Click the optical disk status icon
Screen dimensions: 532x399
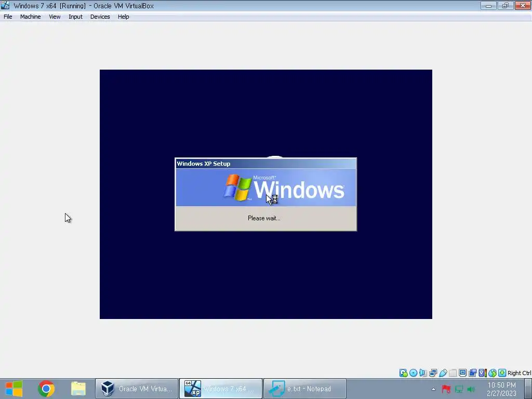(x=413, y=373)
